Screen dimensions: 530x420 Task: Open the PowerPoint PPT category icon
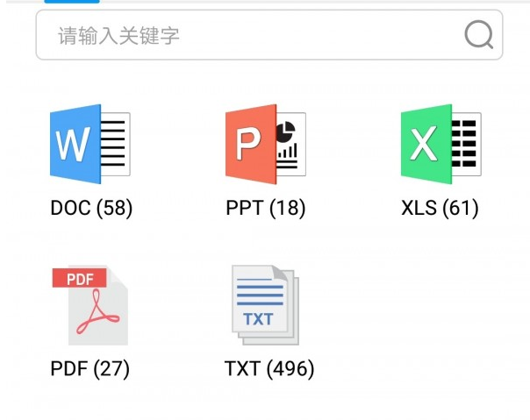coord(266,144)
